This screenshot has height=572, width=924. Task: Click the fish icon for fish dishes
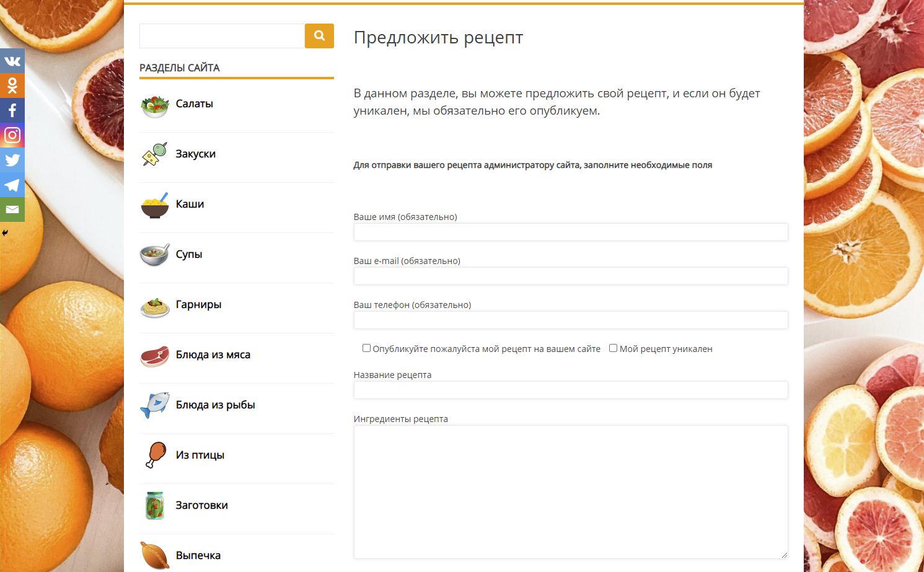coord(154,405)
